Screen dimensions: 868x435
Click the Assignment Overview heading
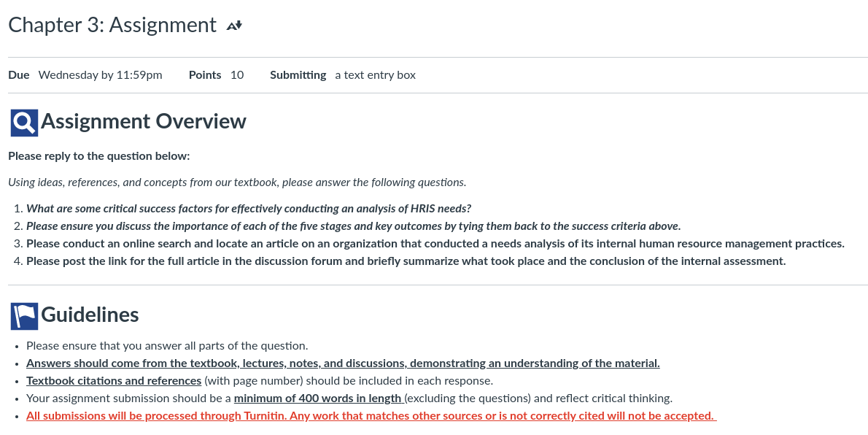tap(144, 121)
